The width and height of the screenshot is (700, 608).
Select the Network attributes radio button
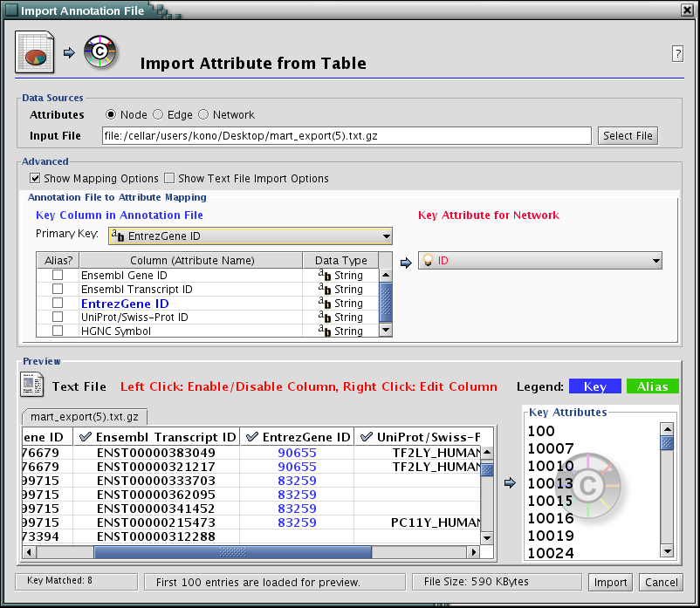click(203, 114)
